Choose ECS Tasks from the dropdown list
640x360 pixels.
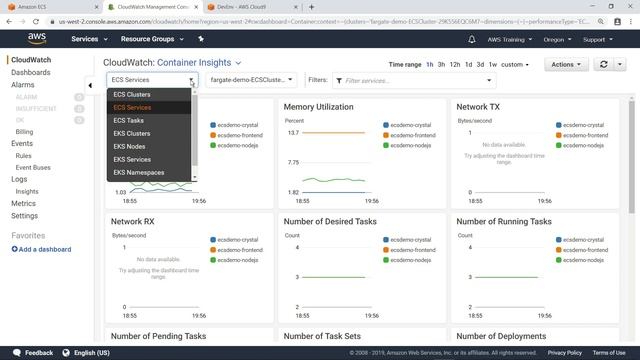[x=149, y=120]
